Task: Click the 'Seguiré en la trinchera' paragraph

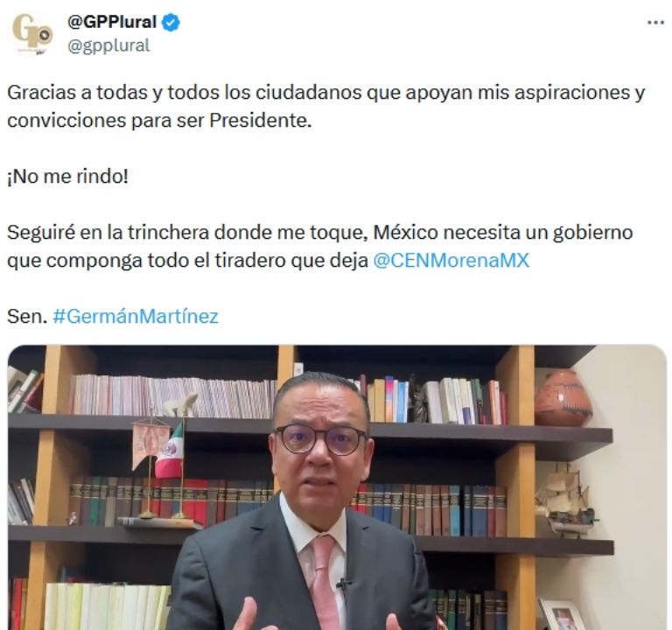Action: (319, 247)
